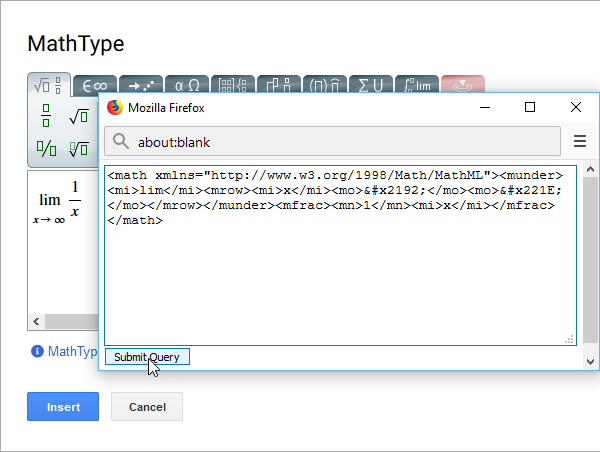Image resolution: width=600 pixels, height=452 pixels.
Task: Open the Firefox hamburger menu
Action: (580, 141)
